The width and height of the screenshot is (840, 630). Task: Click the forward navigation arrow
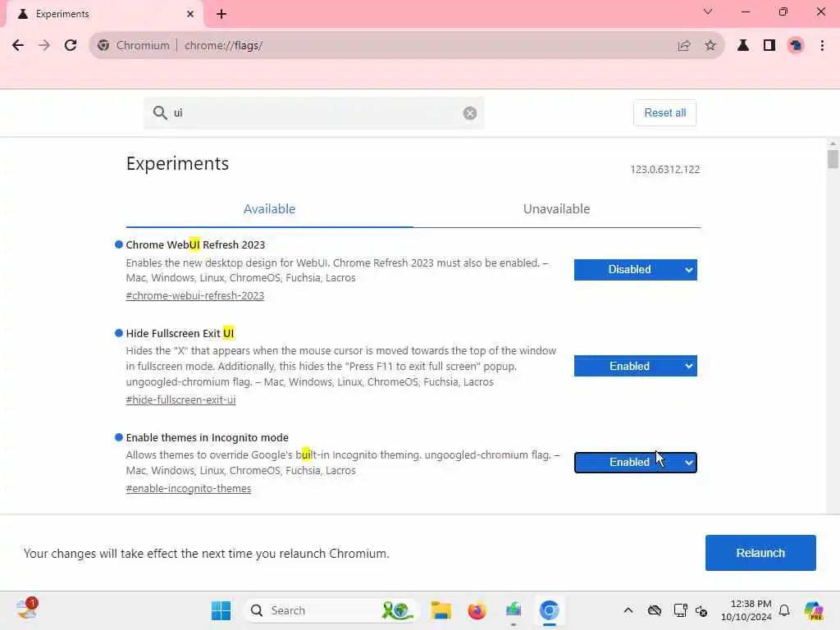pyautogui.click(x=44, y=46)
